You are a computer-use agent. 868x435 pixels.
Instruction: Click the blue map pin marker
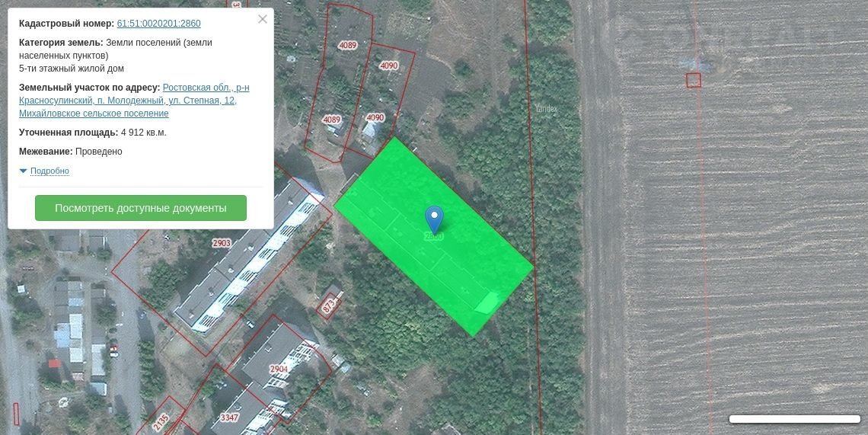[x=434, y=219]
